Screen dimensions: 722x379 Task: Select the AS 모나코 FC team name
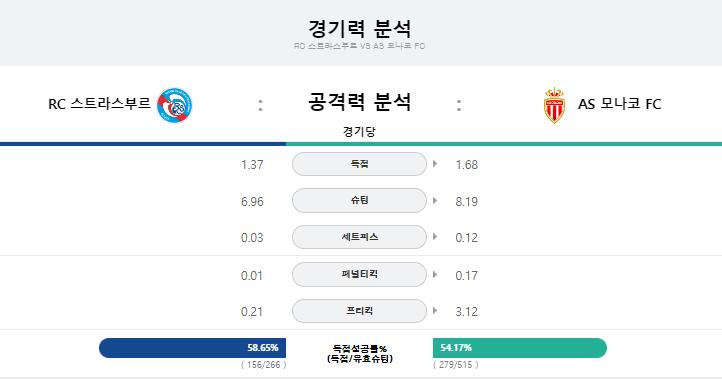click(619, 104)
